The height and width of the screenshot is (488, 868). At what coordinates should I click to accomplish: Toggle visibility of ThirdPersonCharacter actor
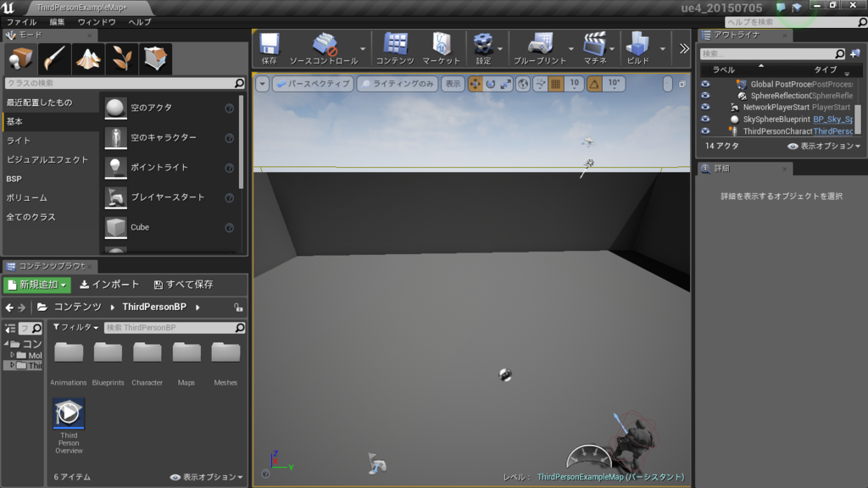[x=705, y=131]
